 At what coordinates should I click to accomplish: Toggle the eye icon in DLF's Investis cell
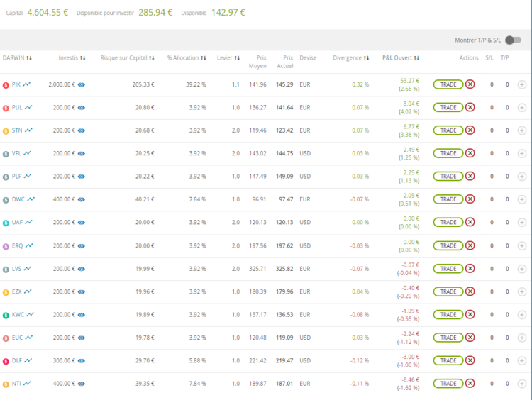point(82,361)
